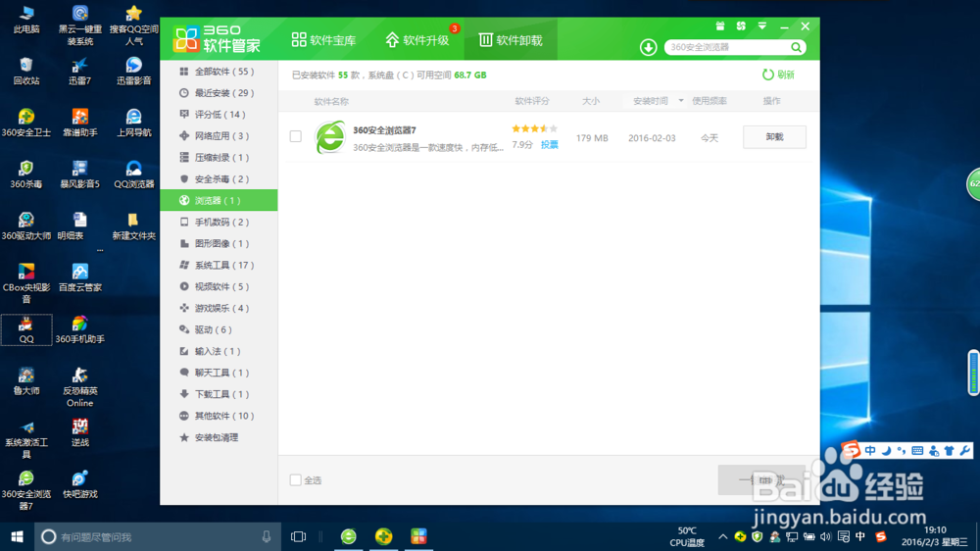Click the gift box icon in title bar
This screenshot has width=980, height=551.
click(x=720, y=26)
